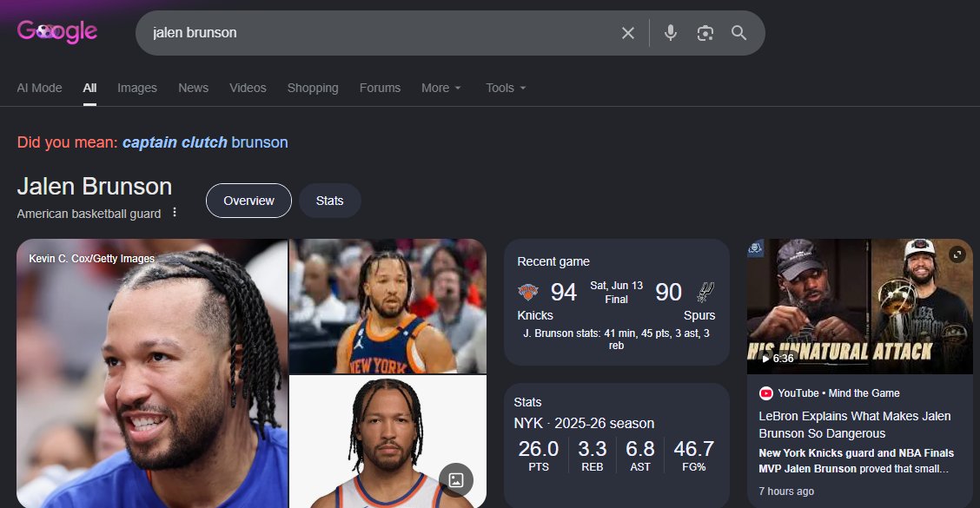Click the 26.0 PTS stat
Viewport: 980px width, 508px height.
(538, 456)
